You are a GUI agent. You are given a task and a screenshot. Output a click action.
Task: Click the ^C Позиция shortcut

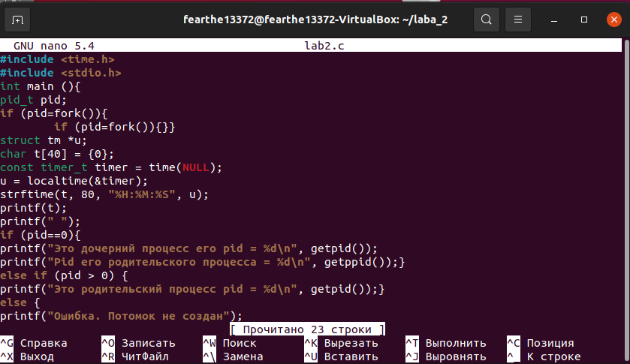(541, 343)
